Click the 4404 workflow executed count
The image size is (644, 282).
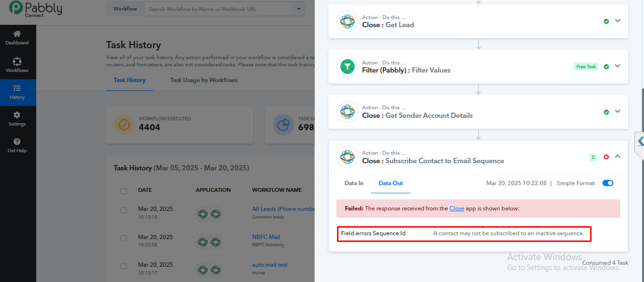click(x=149, y=127)
